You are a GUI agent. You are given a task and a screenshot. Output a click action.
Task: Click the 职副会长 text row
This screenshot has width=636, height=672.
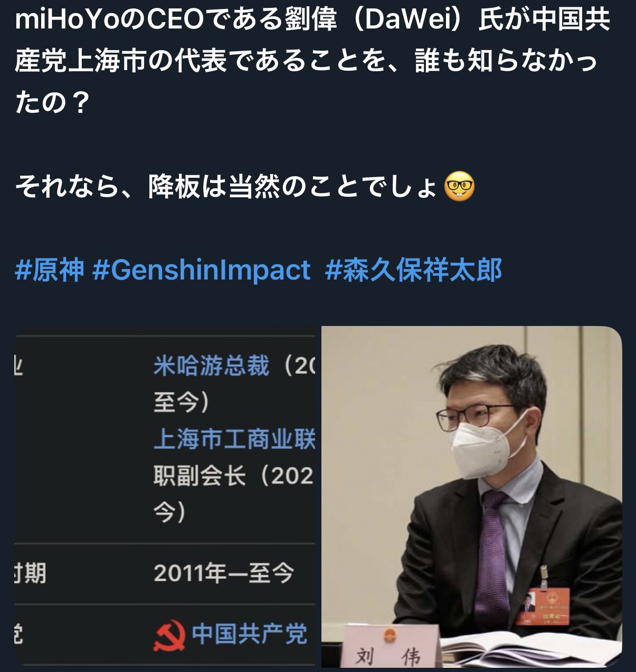(x=233, y=476)
